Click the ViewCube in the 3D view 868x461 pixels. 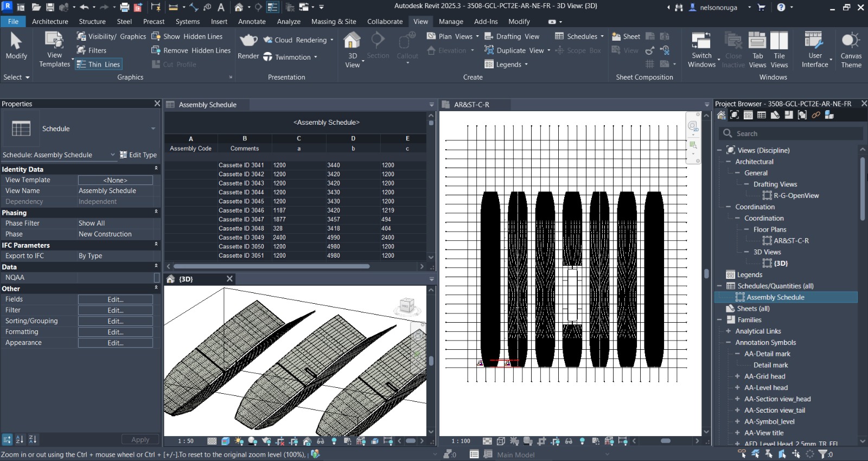pos(406,306)
